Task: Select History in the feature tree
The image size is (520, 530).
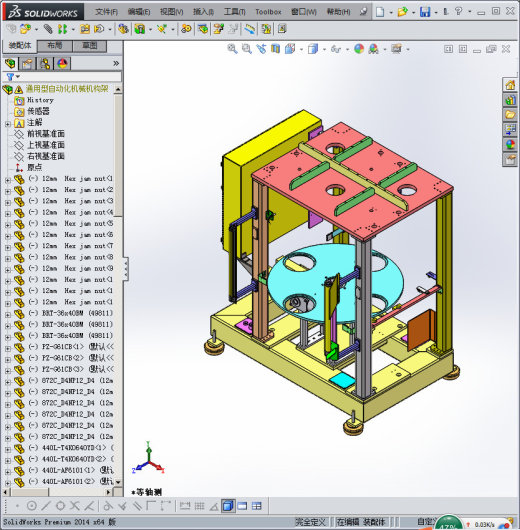Action: tap(40, 100)
